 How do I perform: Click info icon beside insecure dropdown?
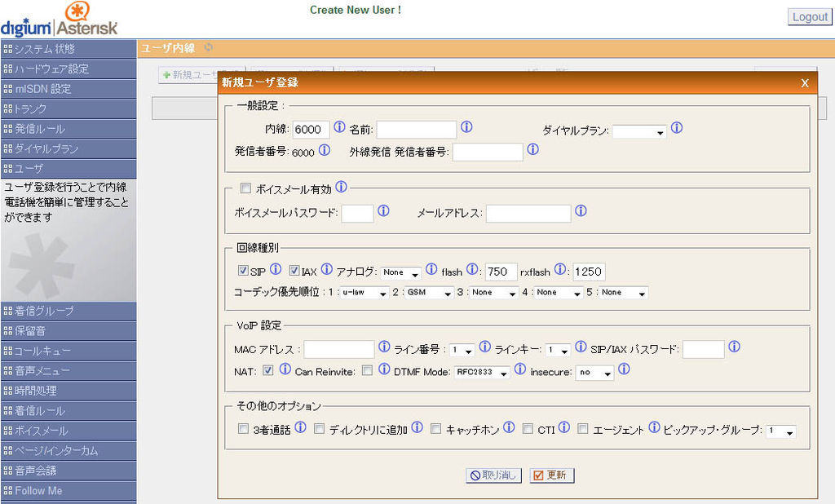coord(624,369)
